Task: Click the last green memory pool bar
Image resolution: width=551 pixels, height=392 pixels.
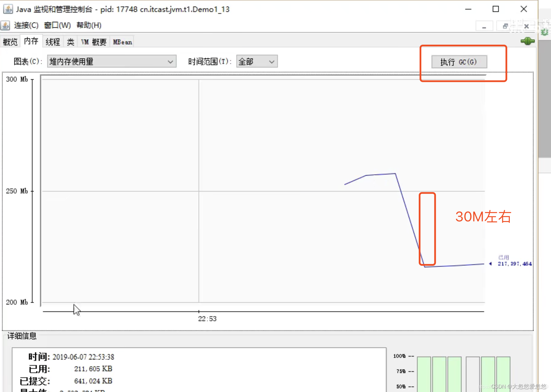Action: (503, 374)
